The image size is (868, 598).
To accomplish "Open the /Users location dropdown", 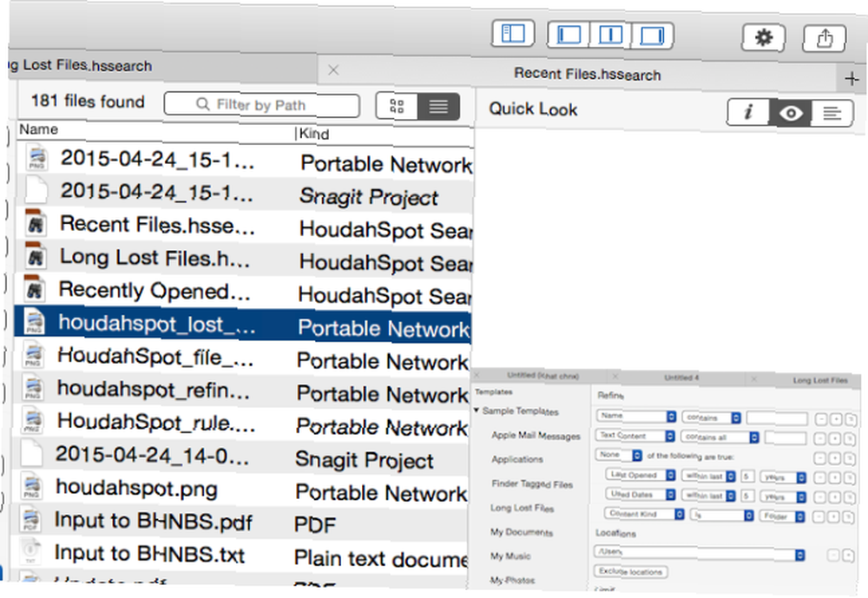I will [700, 553].
